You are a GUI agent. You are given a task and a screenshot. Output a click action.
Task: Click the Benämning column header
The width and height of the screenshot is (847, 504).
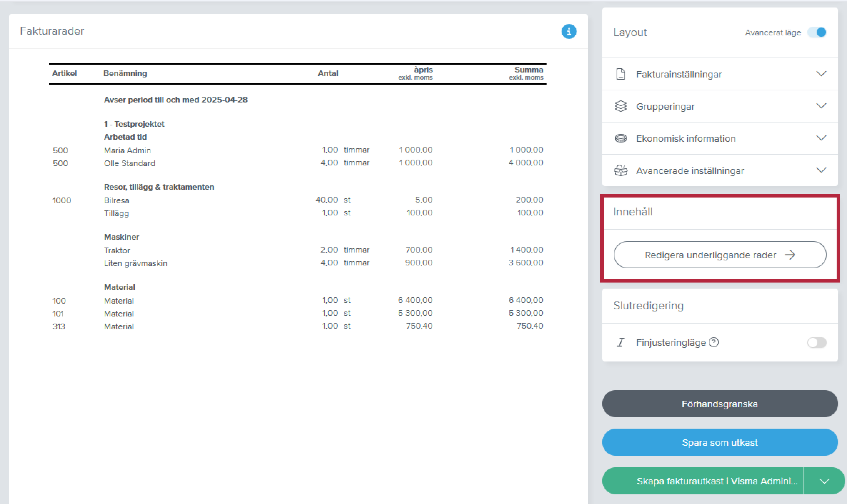[x=125, y=73]
